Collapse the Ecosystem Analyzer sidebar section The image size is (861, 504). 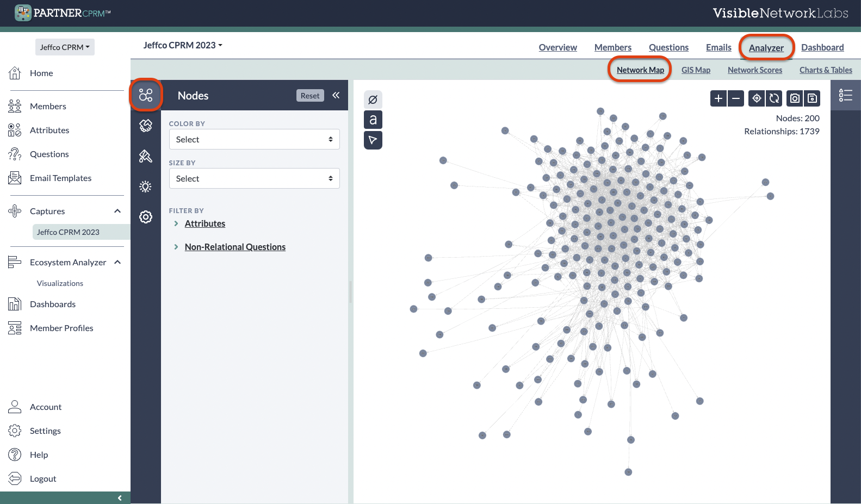coord(117,262)
